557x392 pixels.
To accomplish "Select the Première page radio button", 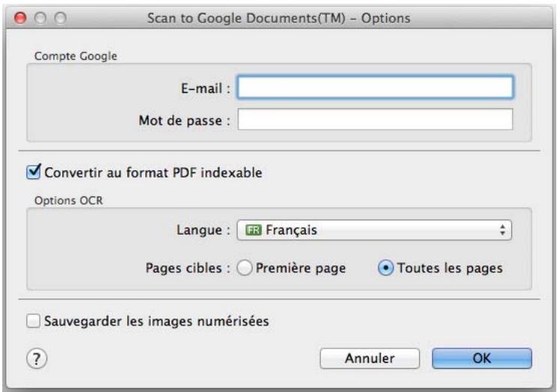I will tap(243, 268).
